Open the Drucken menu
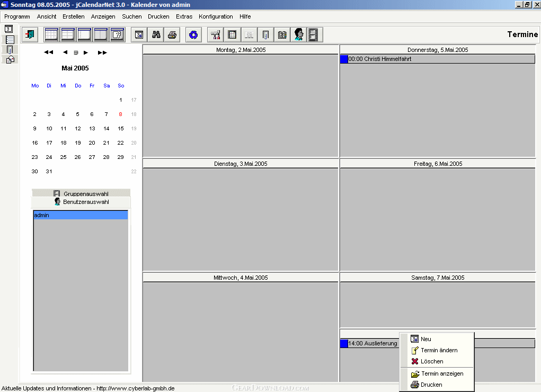 pos(159,16)
